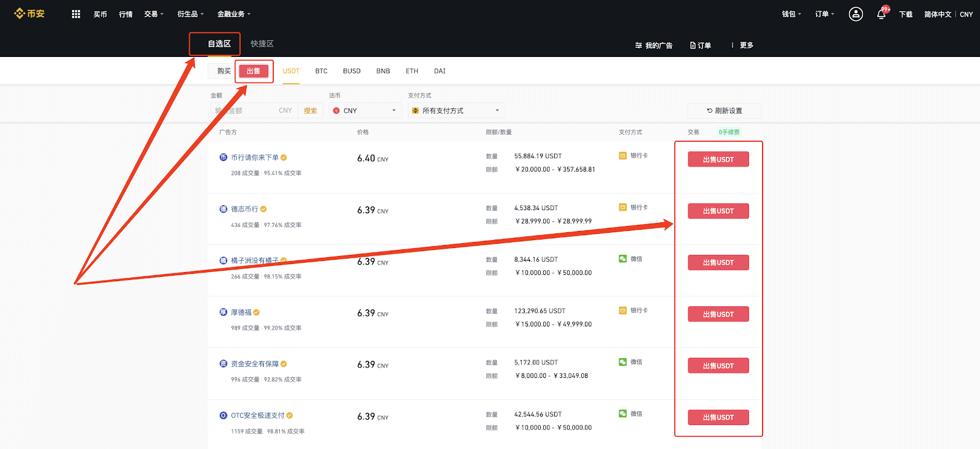Select the DAI coin tab

(440, 71)
